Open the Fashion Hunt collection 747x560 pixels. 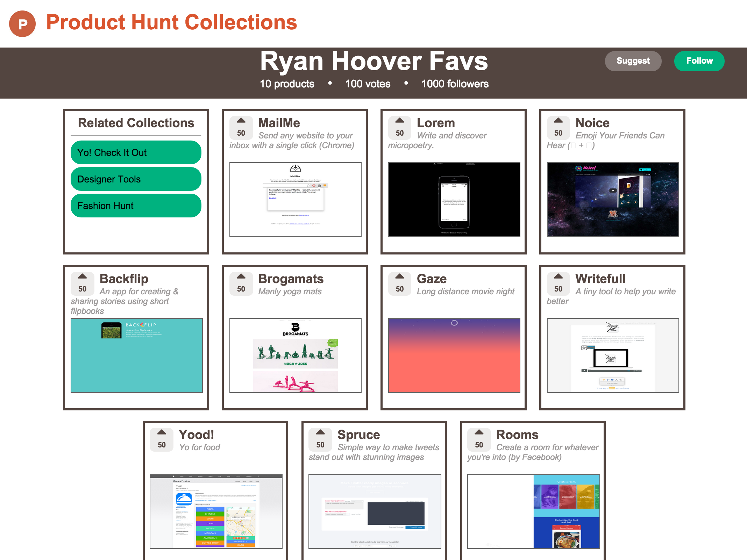coord(136,206)
